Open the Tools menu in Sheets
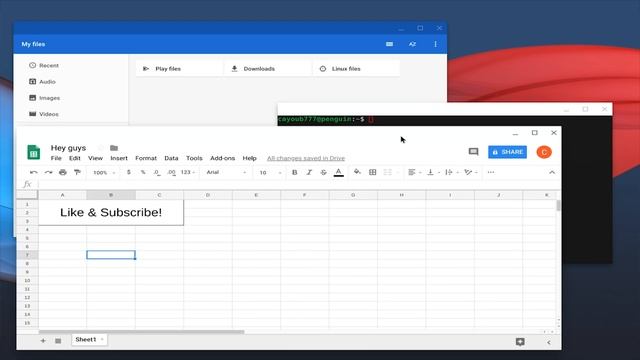Image resolution: width=640 pixels, height=360 pixels. (x=194, y=158)
